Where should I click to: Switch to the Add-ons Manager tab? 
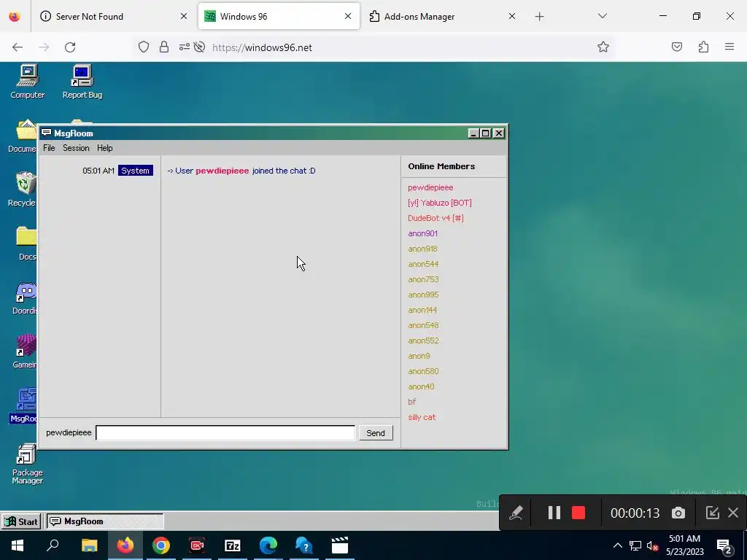coord(441,16)
